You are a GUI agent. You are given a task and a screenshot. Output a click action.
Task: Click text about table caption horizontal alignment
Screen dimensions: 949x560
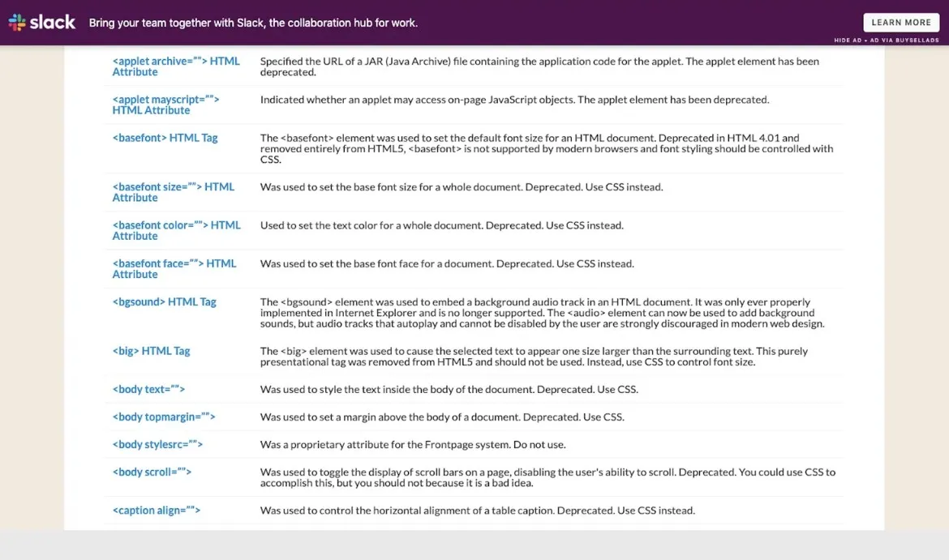[478, 511]
